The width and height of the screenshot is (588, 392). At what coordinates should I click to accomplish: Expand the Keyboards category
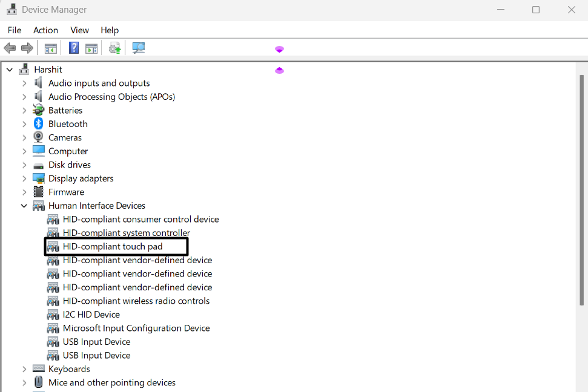[24, 369]
